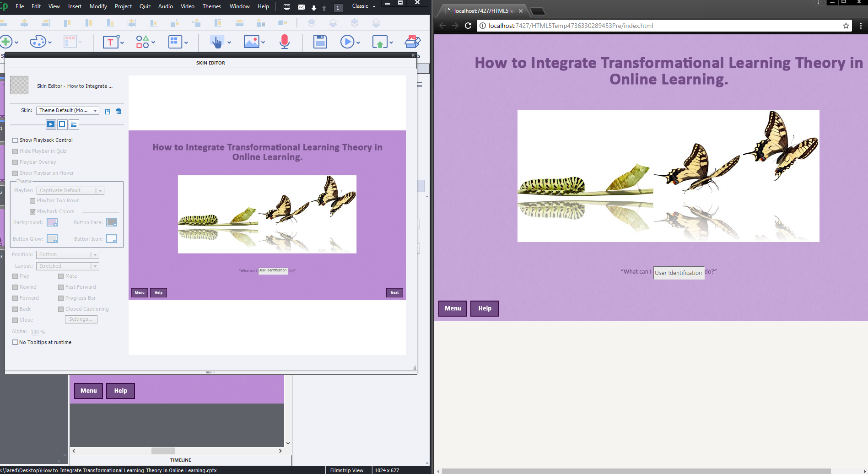Expand the Preview options arrow
Image resolution: width=868 pixels, height=474 pixels.
coord(358,43)
